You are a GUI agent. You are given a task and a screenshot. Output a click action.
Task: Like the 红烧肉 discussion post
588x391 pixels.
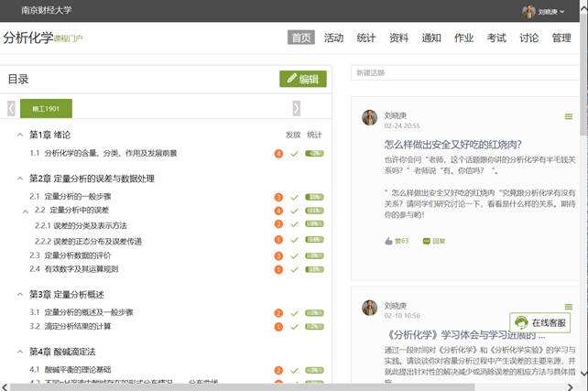pyautogui.click(x=397, y=241)
